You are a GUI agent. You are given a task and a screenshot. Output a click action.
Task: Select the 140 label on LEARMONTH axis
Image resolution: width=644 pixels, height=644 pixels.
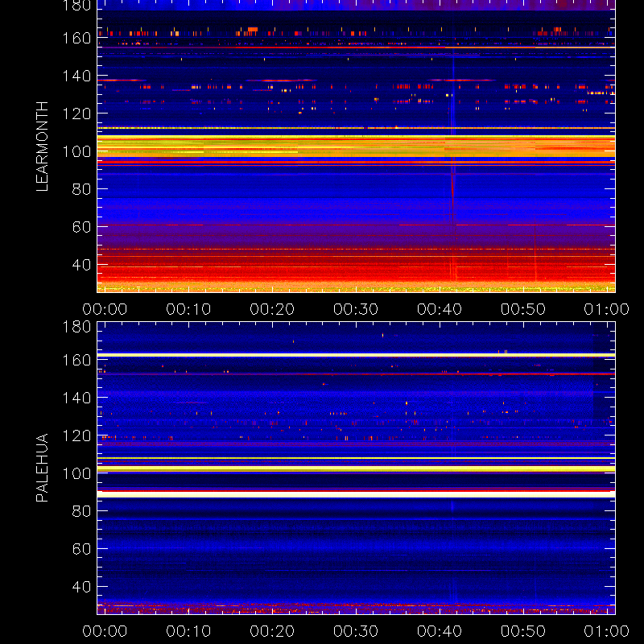pyautogui.click(x=76, y=76)
